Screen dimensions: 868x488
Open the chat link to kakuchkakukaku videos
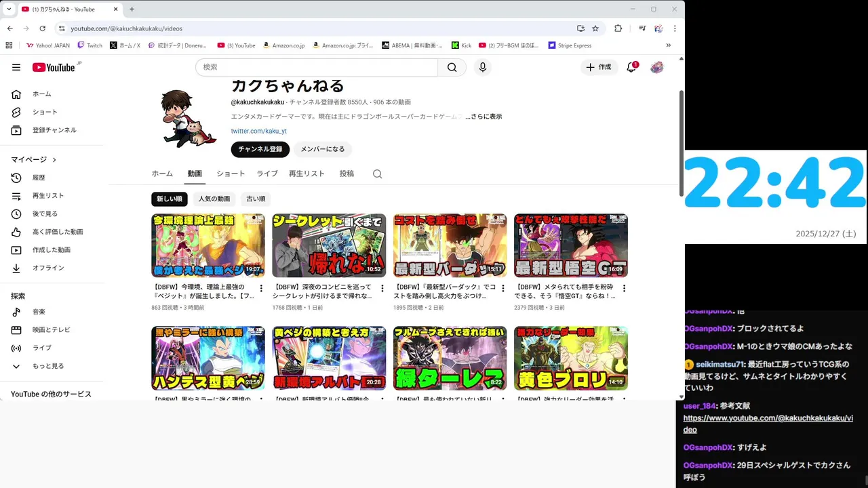768,424
